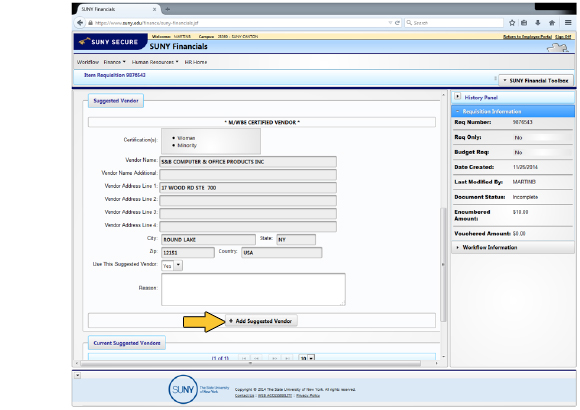Open the URL bar history dropdown arrow
This screenshot has width=580, height=410.
coord(390,23)
